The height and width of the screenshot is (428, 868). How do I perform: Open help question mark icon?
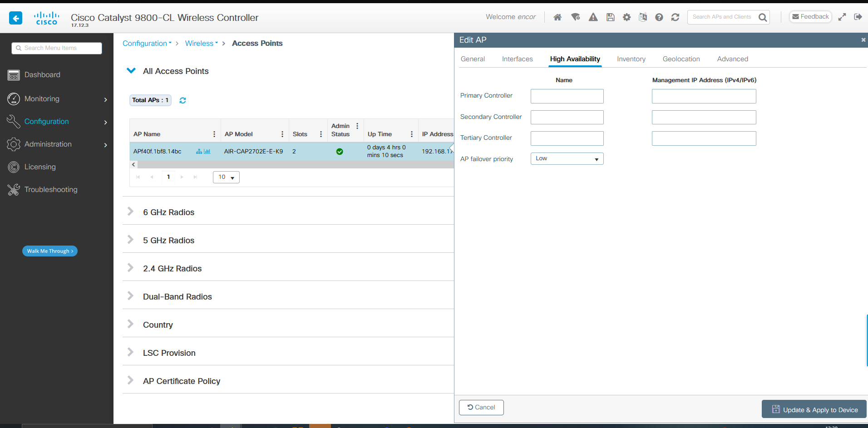pos(659,17)
